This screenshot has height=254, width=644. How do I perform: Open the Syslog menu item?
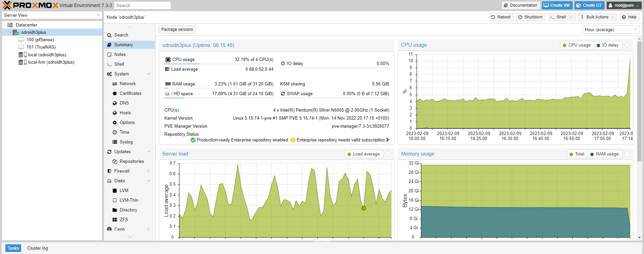click(x=129, y=142)
